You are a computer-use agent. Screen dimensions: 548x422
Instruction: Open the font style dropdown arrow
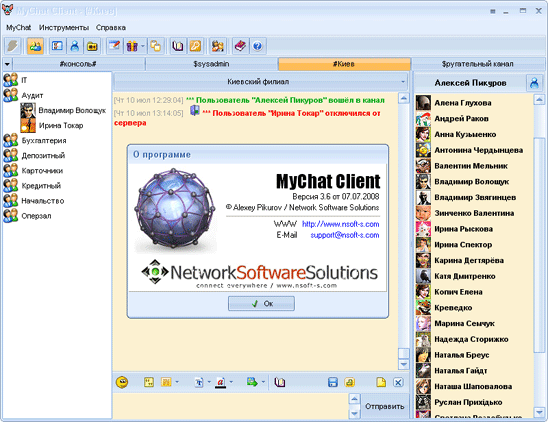(209, 382)
